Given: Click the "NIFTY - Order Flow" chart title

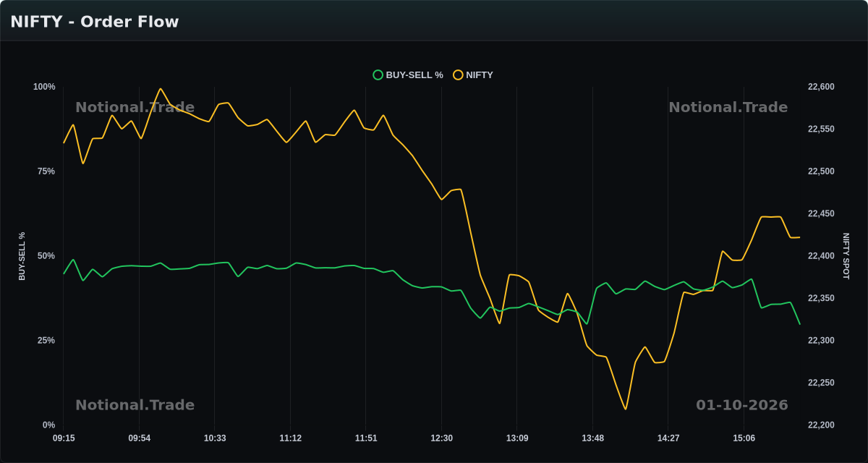Looking at the screenshot, I should 95,22.
